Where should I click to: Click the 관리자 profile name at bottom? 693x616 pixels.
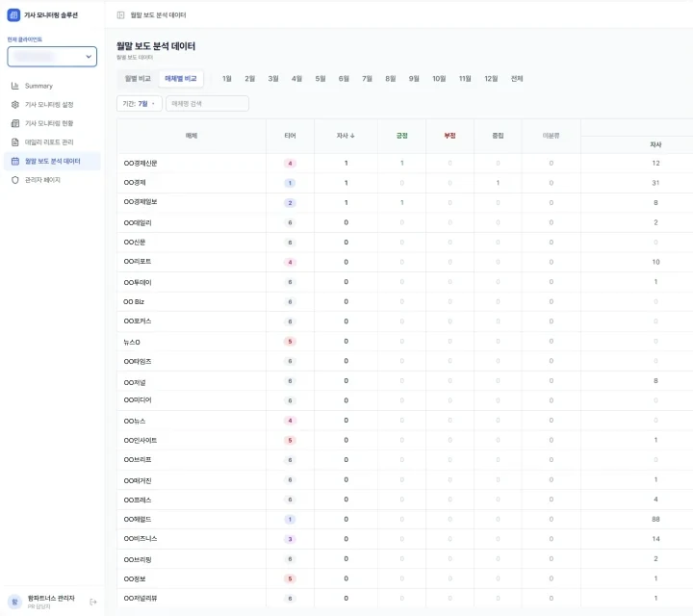(51, 598)
